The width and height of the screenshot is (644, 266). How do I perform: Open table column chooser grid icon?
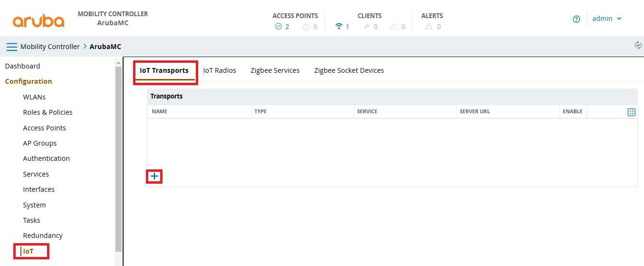[x=632, y=112]
